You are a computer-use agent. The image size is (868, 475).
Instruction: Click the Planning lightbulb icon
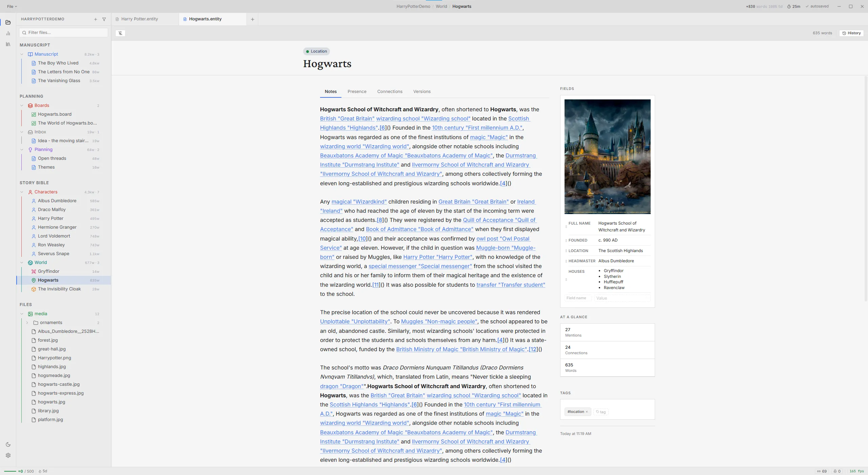30,150
